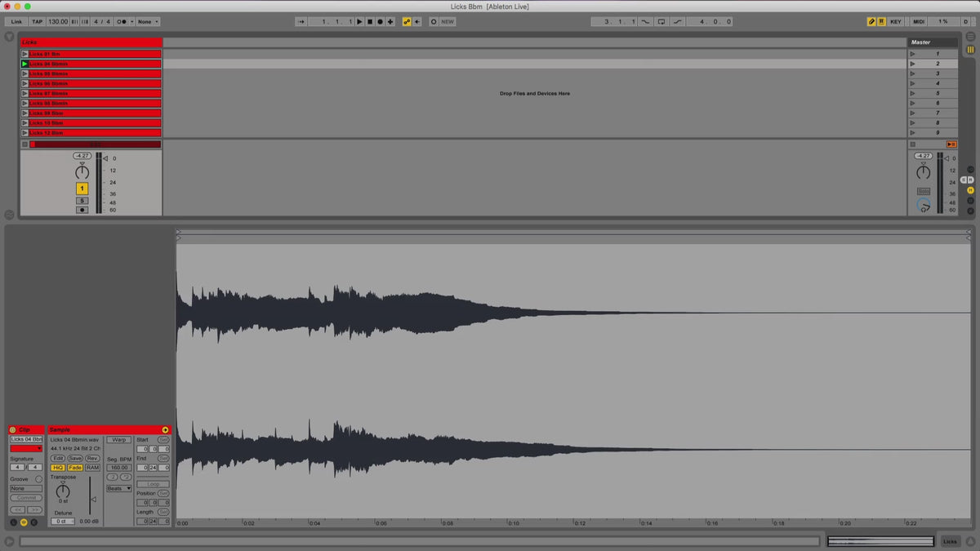
Task: Toggle Draw Mode pencil icon
Action: pos(871,22)
